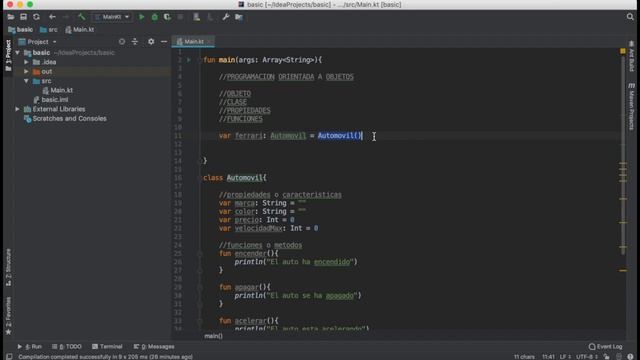Viewport: 640px width, 360px height.
Task: Build project with the green hammer icon
Action: point(82,17)
